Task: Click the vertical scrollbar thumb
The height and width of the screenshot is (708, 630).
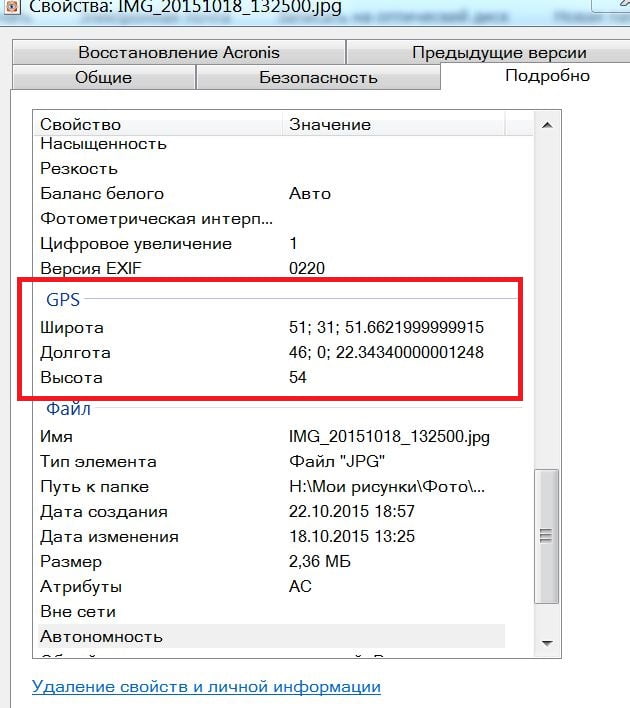Action: pyautogui.click(x=545, y=537)
